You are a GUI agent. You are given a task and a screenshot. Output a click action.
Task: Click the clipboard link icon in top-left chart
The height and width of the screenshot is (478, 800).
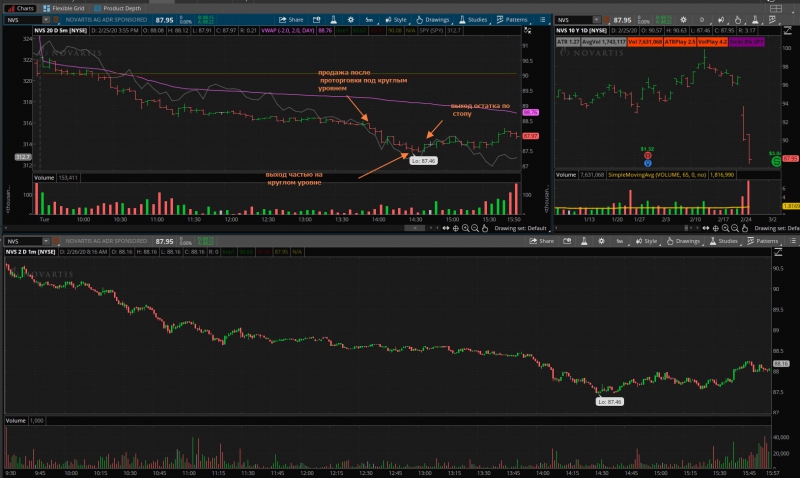point(56,20)
